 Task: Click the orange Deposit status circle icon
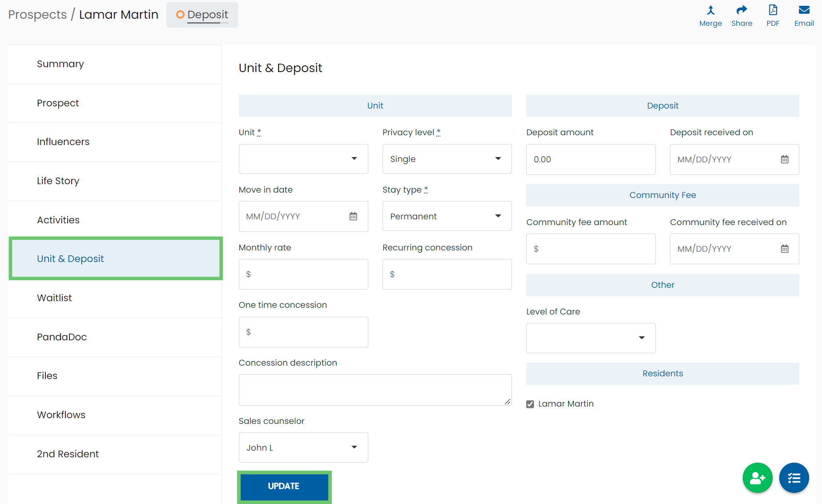click(x=180, y=15)
